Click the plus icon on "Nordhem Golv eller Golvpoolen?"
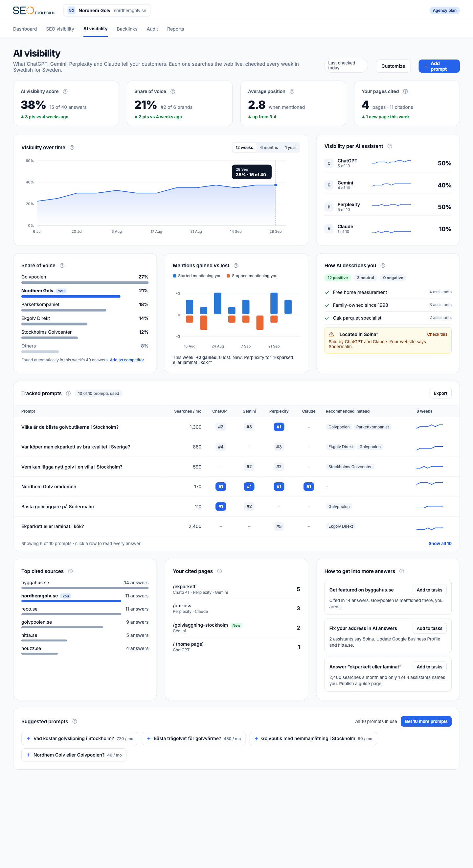 tap(29, 755)
